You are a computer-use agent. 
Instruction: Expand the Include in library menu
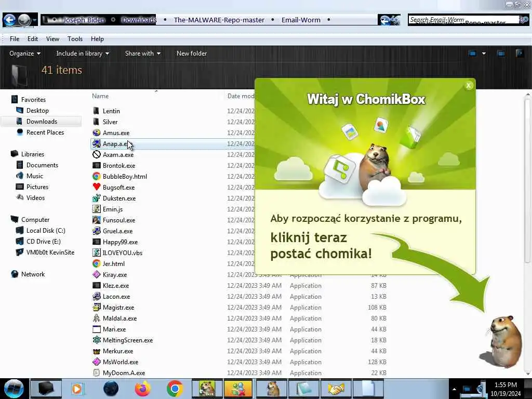pyautogui.click(x=83, y=54)
